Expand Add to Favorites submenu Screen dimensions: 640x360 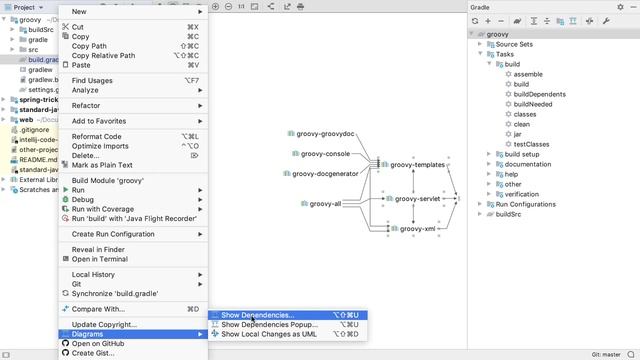tap(133, 121)
